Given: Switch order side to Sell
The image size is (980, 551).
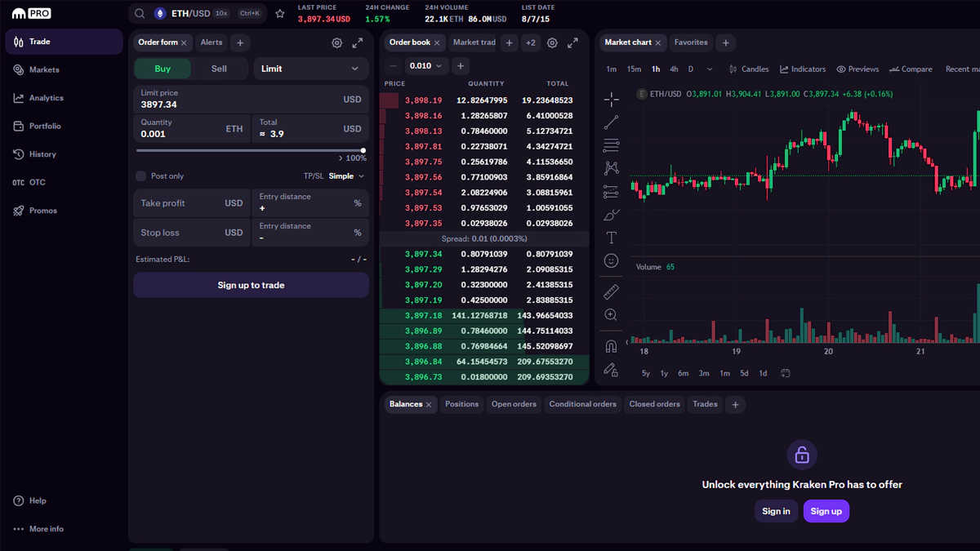Looking at the screenshot, I should [219, 69].
